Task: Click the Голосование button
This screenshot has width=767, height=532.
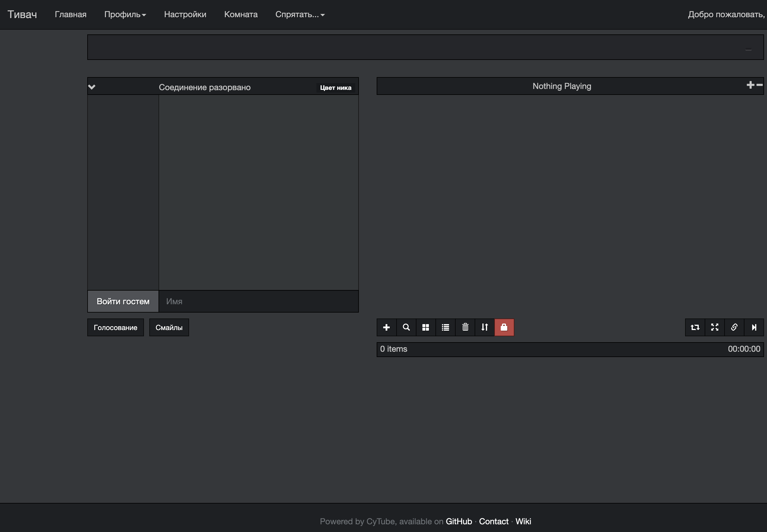Action: point(115,327)
